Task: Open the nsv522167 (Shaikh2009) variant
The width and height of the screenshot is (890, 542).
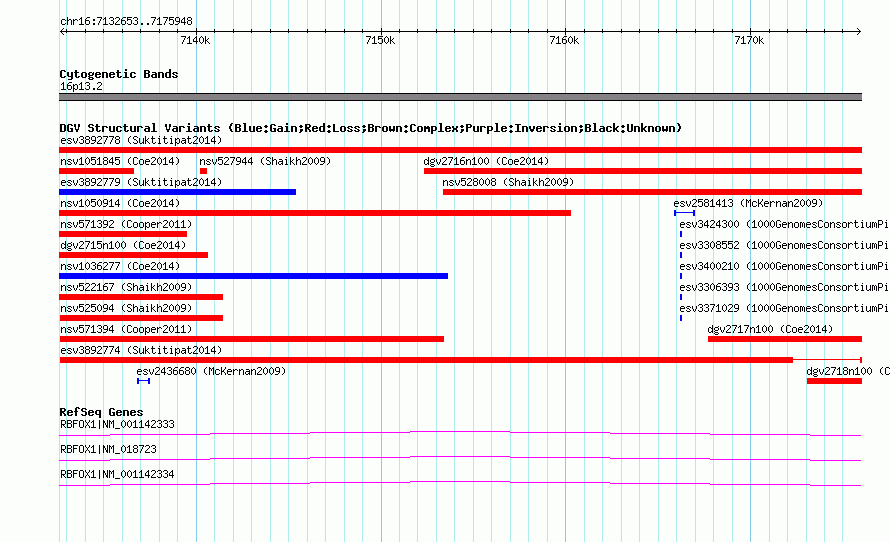Action: click(x=126, y=287)
